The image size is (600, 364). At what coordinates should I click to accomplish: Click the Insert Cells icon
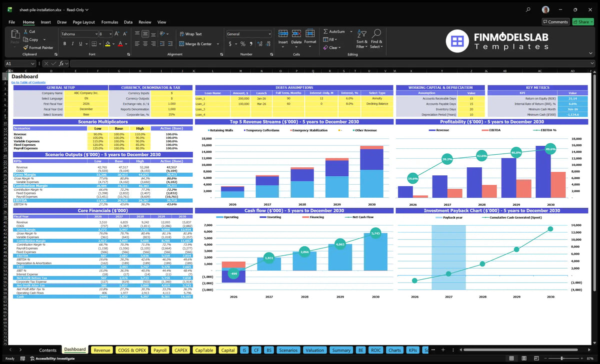[x=283, y=33]
